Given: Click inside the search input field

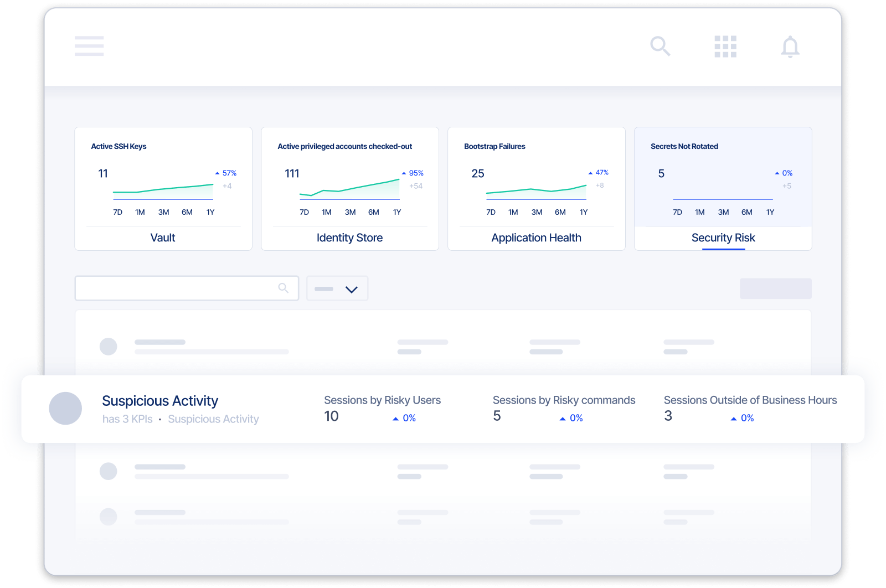Looking at the screenshot, I should (177, 288).
